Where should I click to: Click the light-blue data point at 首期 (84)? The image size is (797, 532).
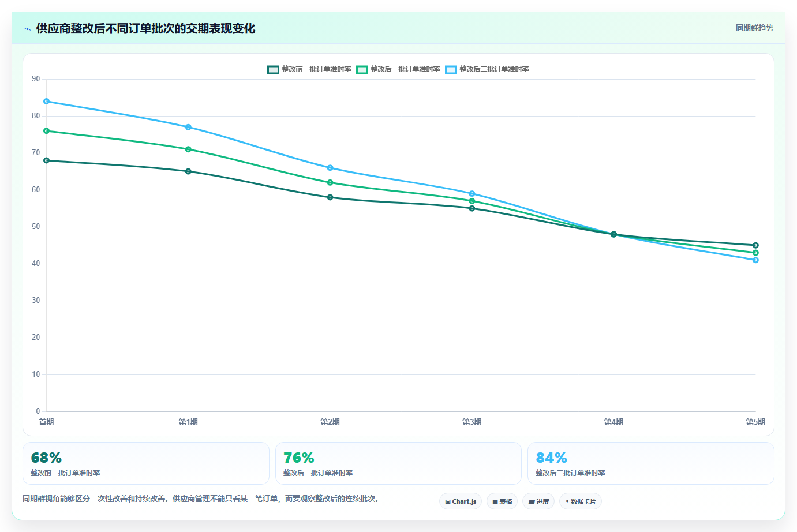tap(47, 102)
